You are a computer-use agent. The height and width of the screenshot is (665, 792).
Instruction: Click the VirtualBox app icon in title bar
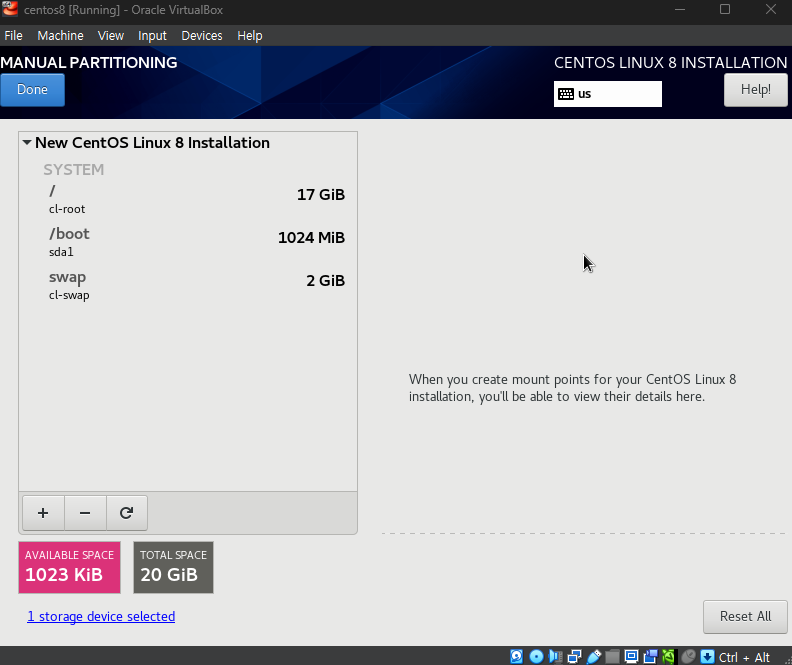[x=10, y=9]
